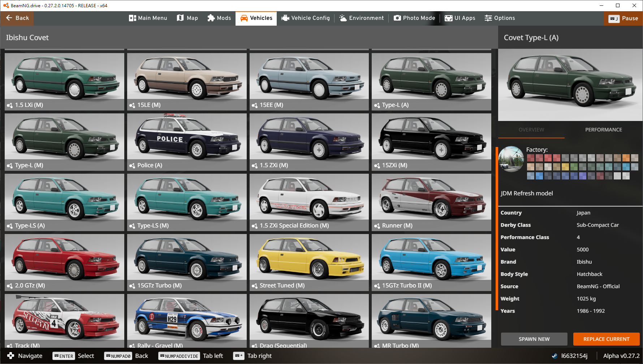
Task: Open the Map menu
Action: click(x=187, y=18)
